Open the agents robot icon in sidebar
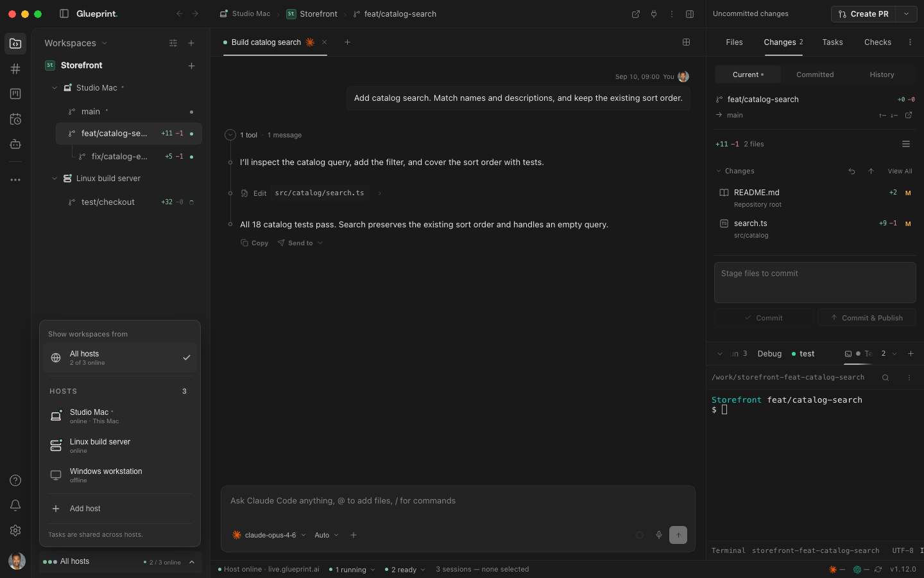This screenshot has width=924, height=578. (15, 144)
